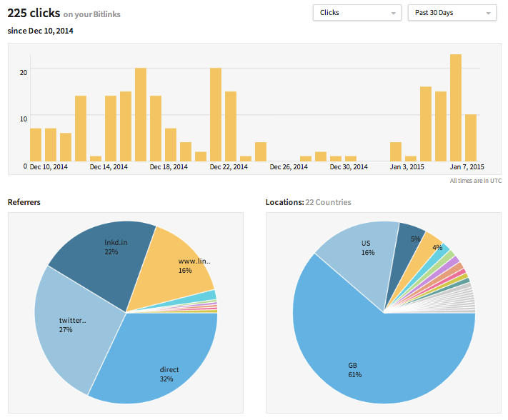
Task: Open the Past 30 Days range dropdown
Action: pyautogui.click(x=452, y=13)
